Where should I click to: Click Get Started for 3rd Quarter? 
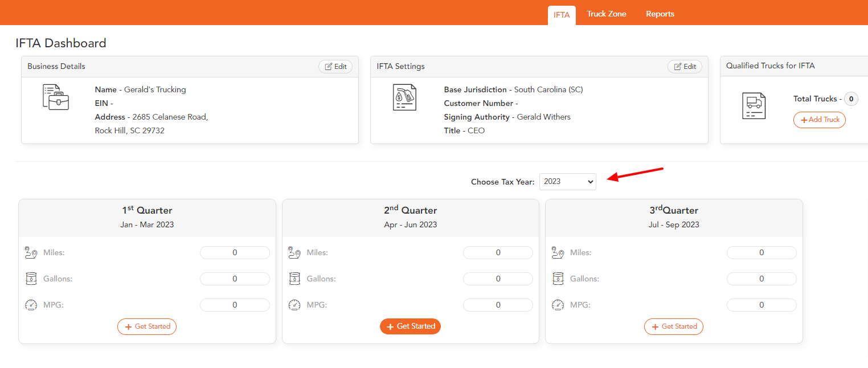[674, 326]
